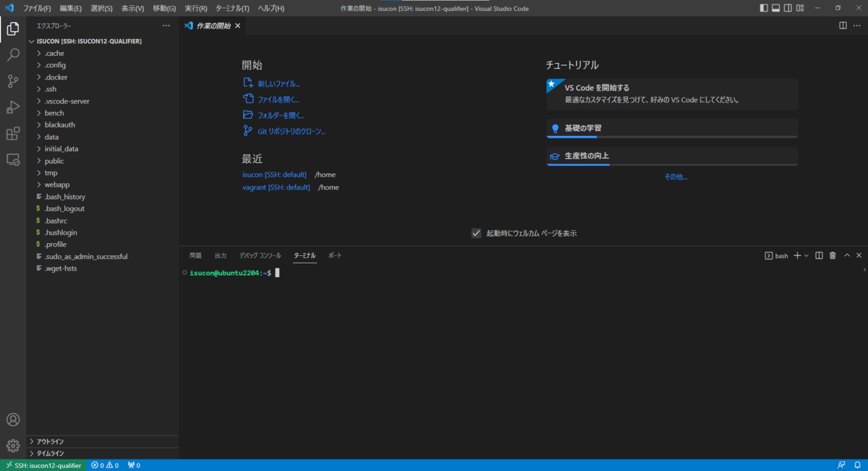Click ファイルを開く... link
The image size is (868, 471).
pos(278,100)
